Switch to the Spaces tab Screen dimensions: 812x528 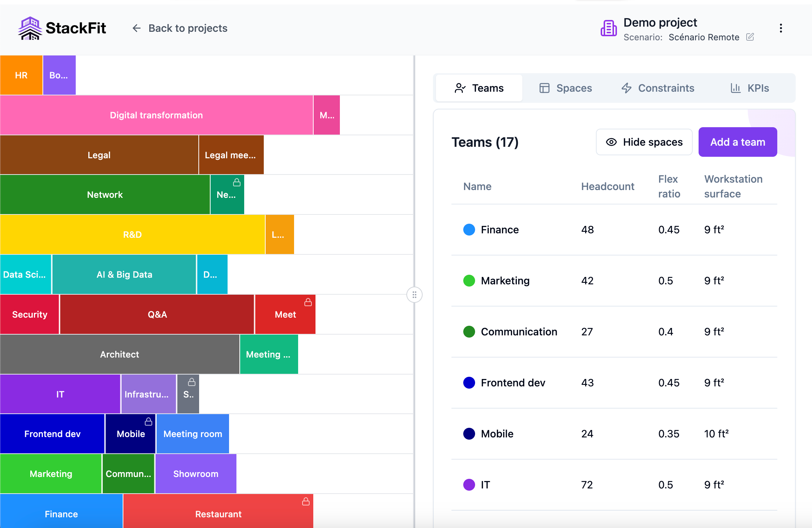[566, 88]
